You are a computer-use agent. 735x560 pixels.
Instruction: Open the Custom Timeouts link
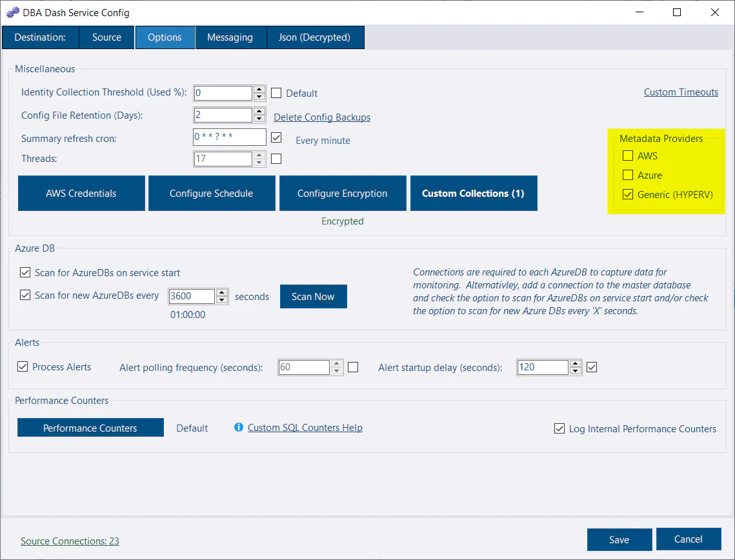click(x=681, y=92)
